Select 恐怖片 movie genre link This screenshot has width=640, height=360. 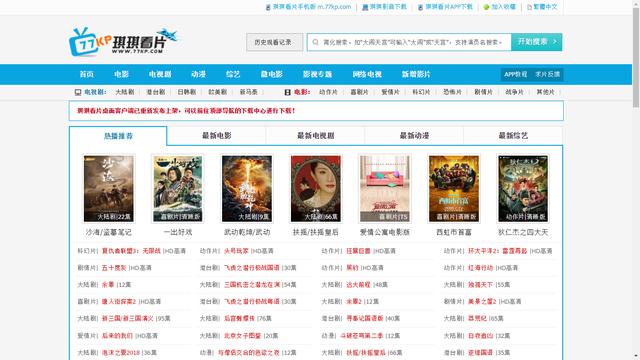pyautogui.click(x=452, y=92)
